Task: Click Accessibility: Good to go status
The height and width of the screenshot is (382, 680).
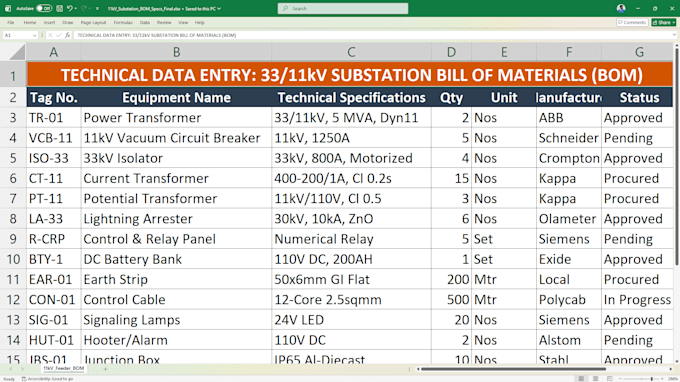Action: coord(47,379)
